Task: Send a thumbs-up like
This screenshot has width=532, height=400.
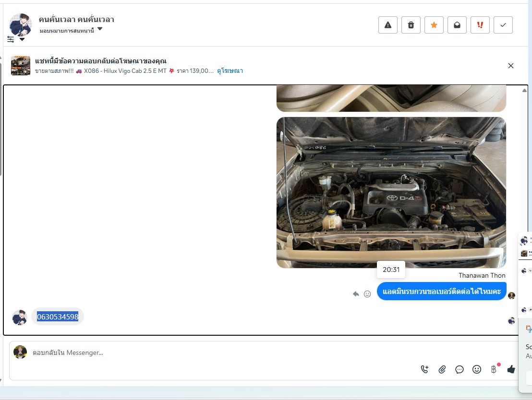Action: tap(511, 369)
